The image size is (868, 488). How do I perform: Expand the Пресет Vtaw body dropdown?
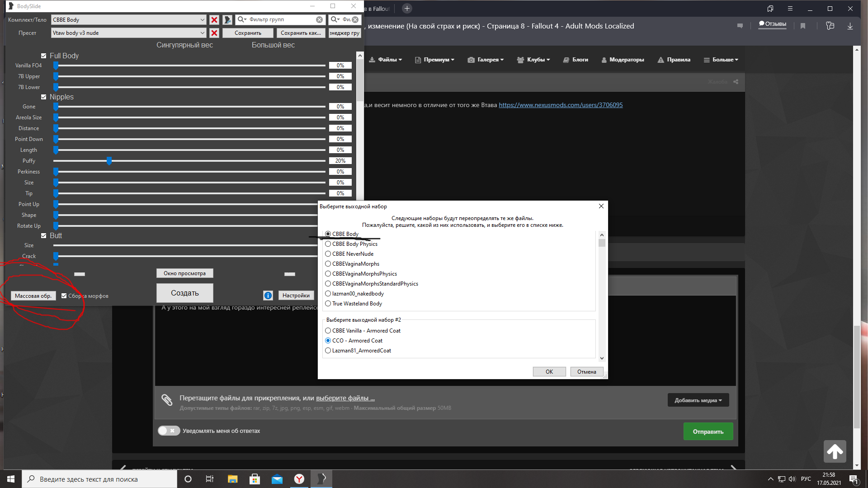(x=202, y=33)
